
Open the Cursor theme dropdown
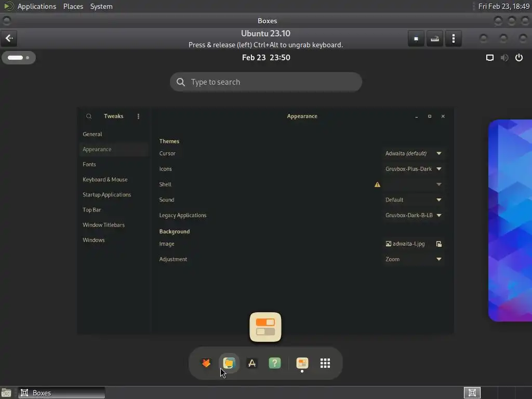tap(413, 153)
